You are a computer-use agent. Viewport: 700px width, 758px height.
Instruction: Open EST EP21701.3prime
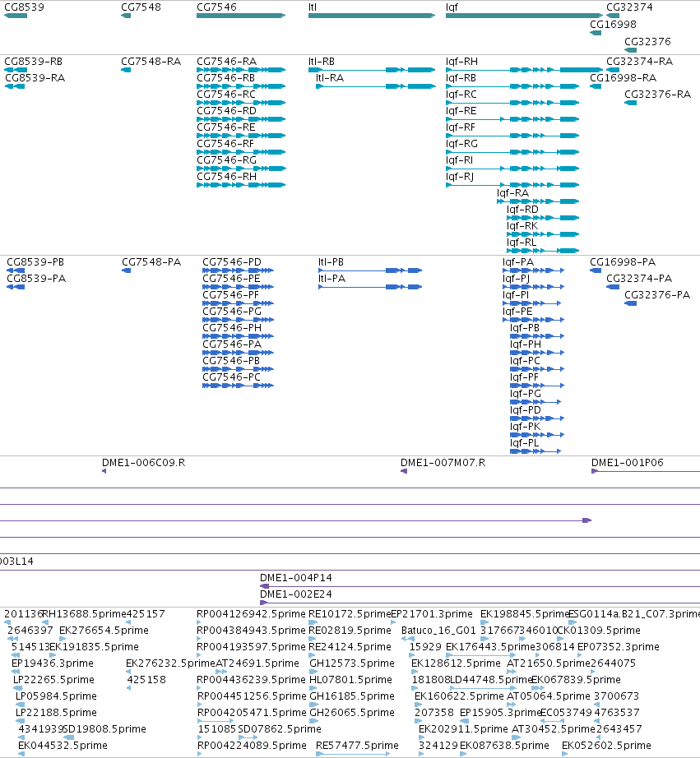[x=432, y=614]
